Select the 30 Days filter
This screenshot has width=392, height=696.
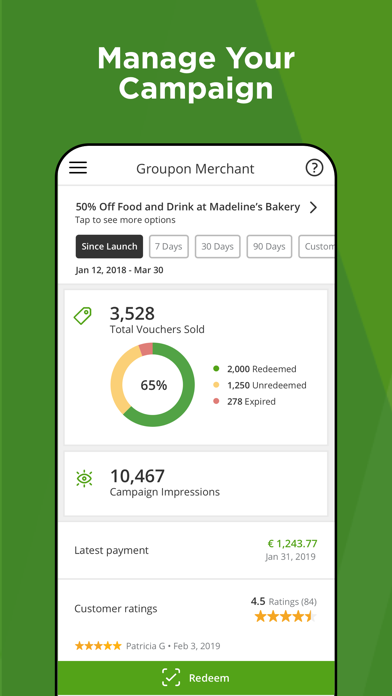(x=218, y=247)
